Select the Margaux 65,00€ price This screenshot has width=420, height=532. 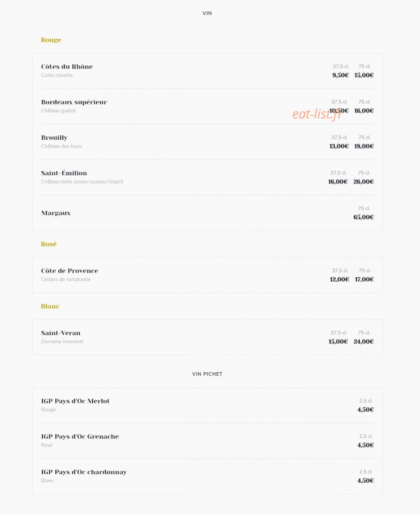[x=364, y=217]
